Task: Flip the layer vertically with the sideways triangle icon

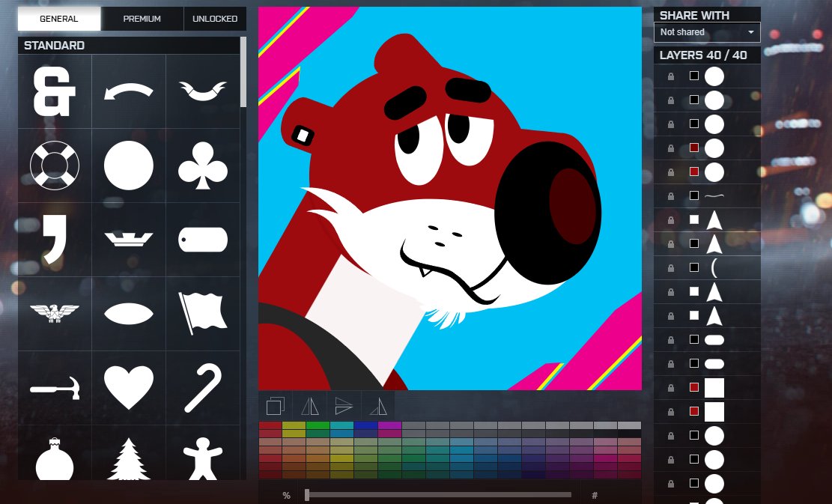Action: pyautogui.click(x=344, y=407)
